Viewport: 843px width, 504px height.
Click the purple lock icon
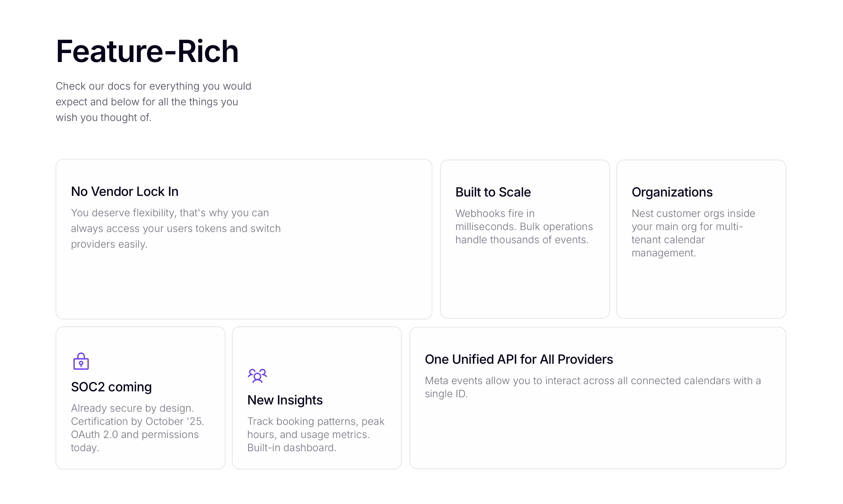click(81, 361)
